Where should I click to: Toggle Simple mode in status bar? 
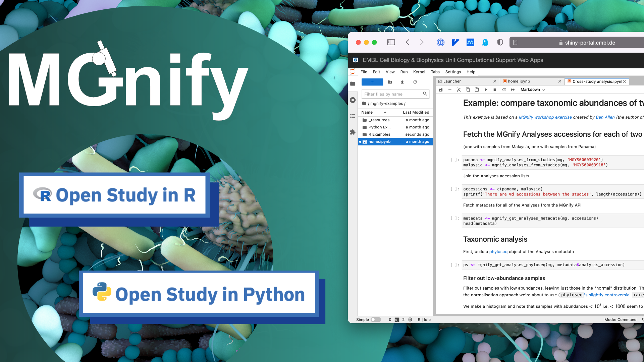point(376,319)
